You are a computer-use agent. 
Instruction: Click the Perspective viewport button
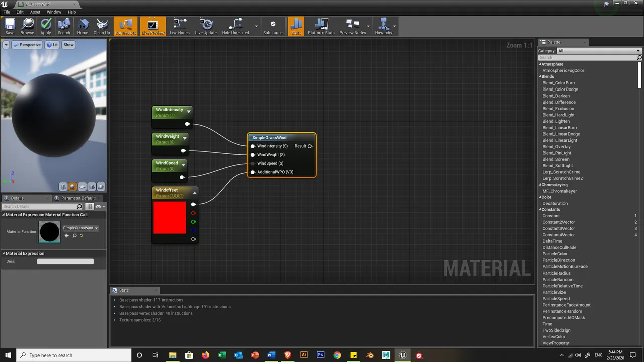click(x=27, y=45)
